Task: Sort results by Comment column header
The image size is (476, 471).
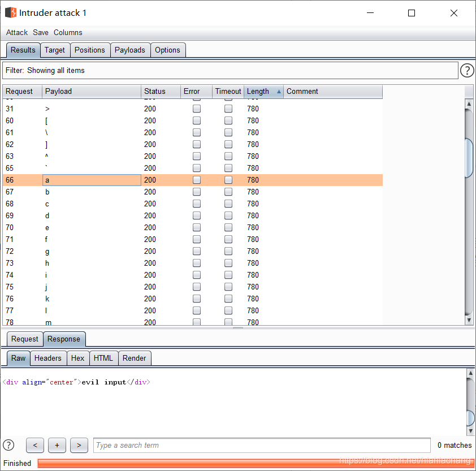Action: pos(333,92)
